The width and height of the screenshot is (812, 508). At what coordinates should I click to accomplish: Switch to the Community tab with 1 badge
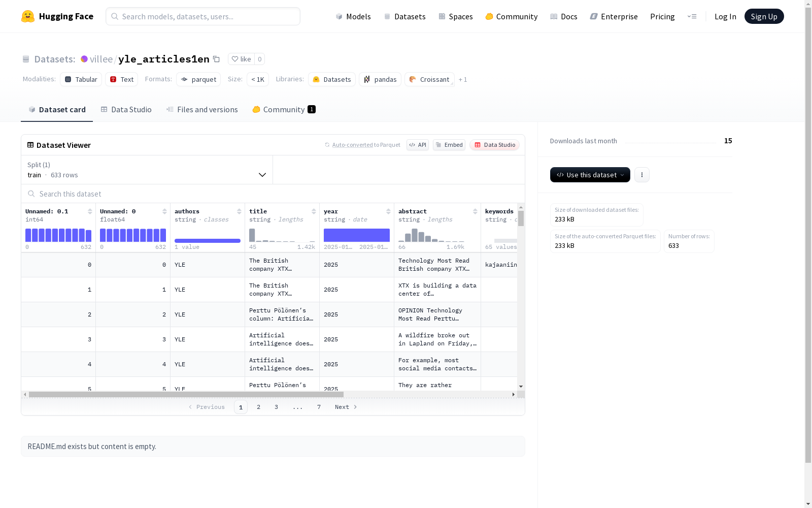coord(284,110)
